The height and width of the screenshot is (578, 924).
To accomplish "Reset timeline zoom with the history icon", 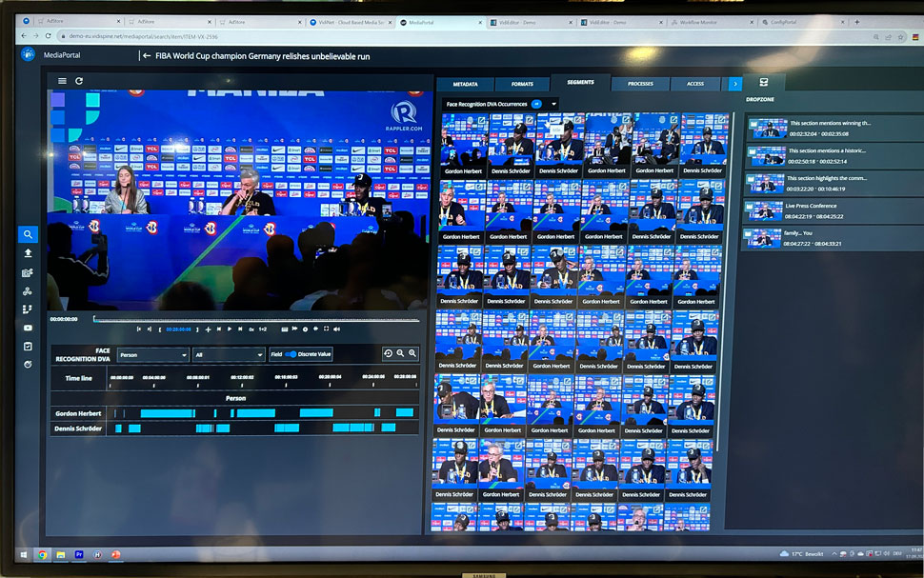I will coord(388,353).
